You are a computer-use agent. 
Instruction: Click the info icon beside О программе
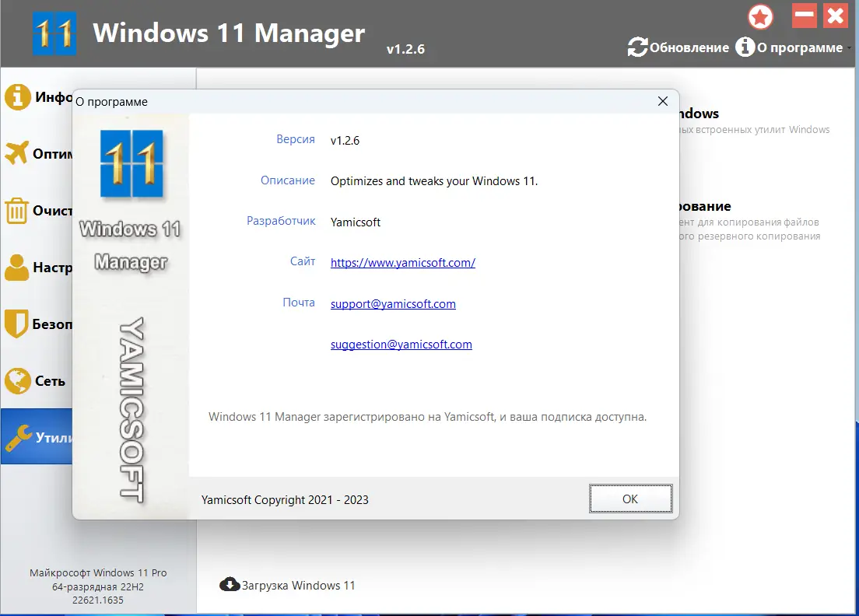pyautogui.click(x=745, y=47)
